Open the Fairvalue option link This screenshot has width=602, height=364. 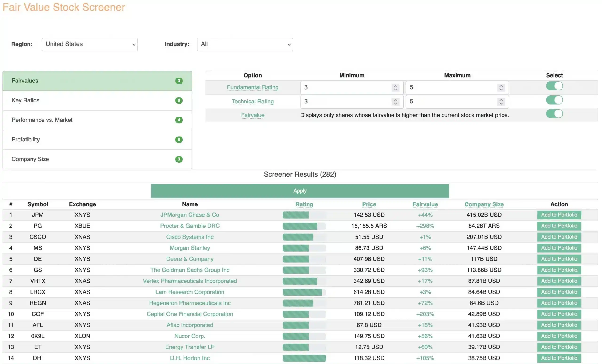click(x=253, y=115)
